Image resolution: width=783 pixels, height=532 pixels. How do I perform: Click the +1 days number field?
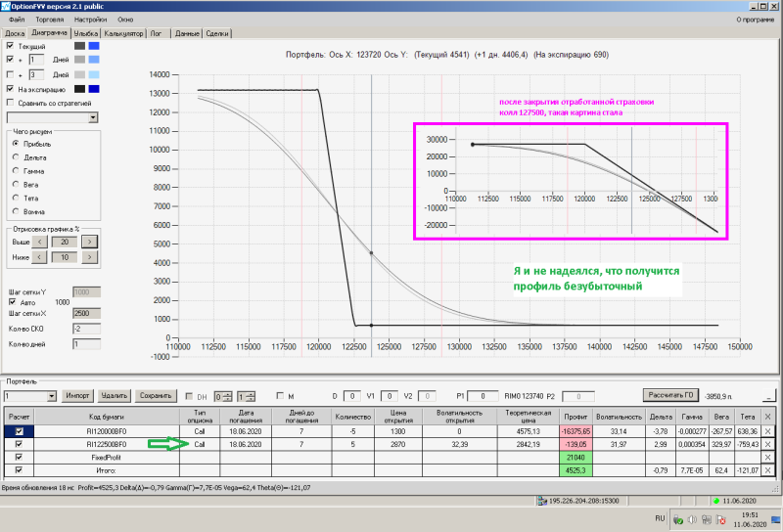(36, 60)
